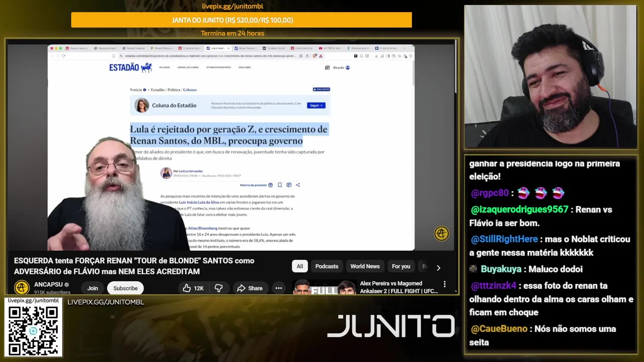Viewport: 644px width, 362px height.
Task: Open JORNAL DO CARRO menu item
Action: point(188,67)
